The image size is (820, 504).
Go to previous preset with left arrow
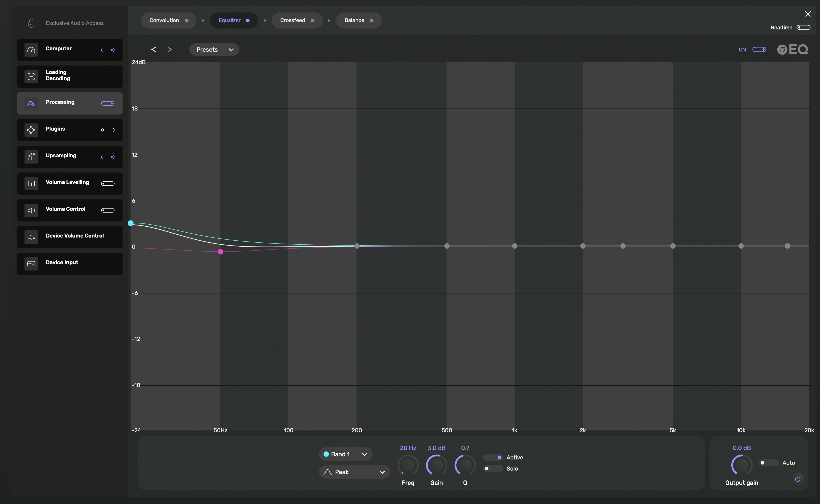(x=153, y=49)
